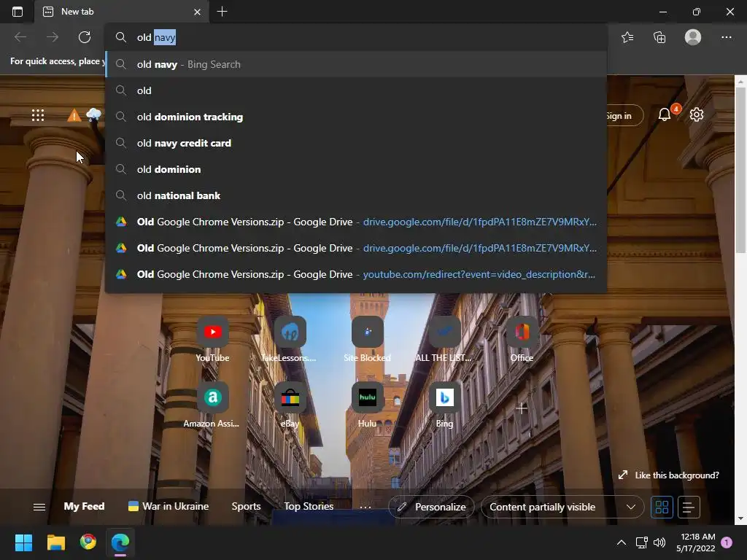Open notifications bell with badge

tap(665, 114)
